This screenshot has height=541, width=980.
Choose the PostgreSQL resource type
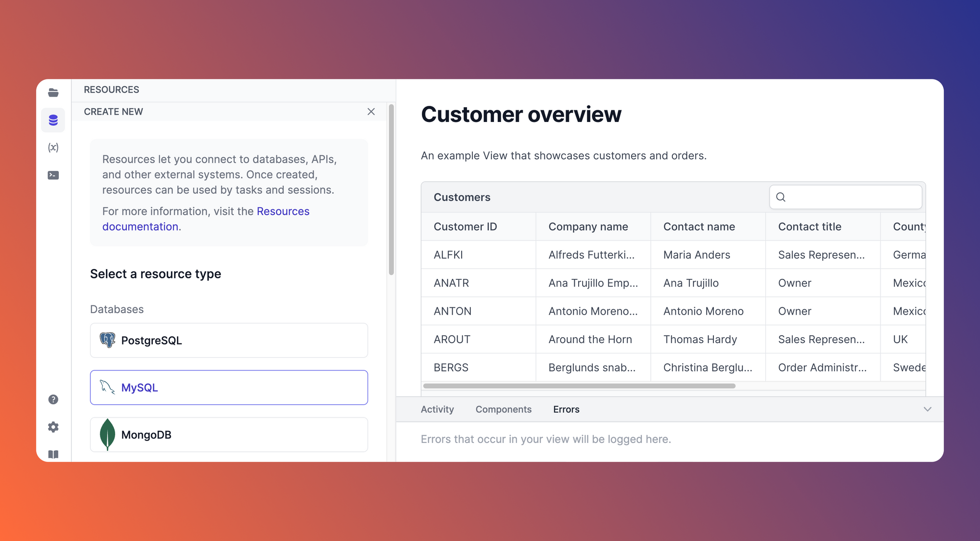point(229,340)
